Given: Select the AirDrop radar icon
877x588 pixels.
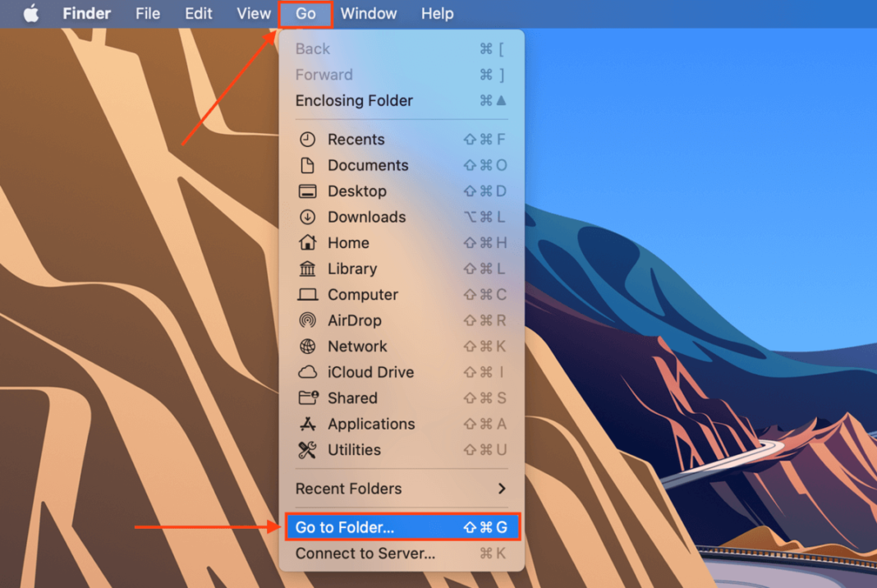Looking at the screenshot, I should coord(308,320).
